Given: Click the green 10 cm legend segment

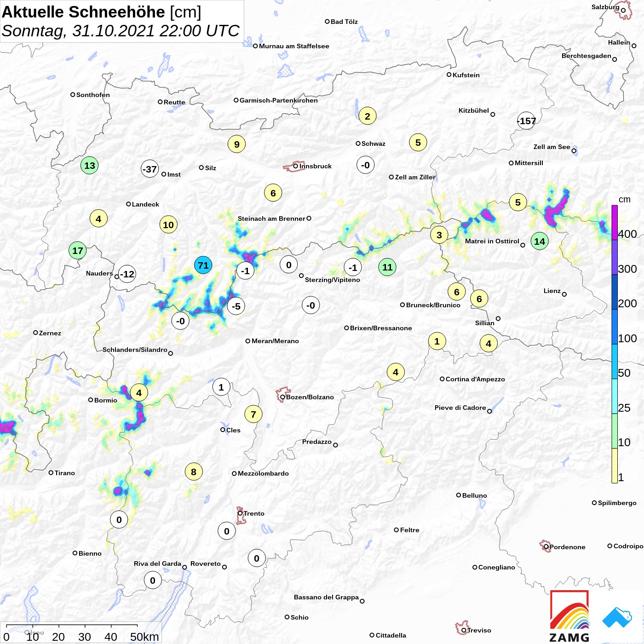Looking at the screenshot, I should 615,431.
